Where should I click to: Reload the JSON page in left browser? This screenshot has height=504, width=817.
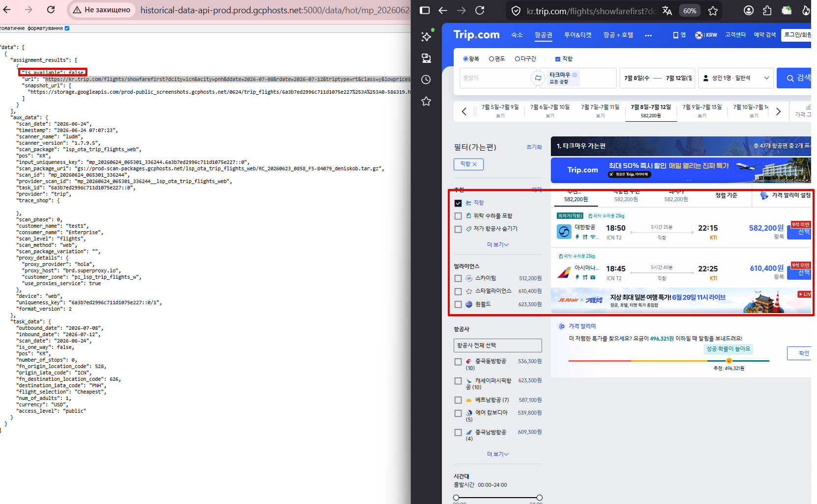pyautogui.click(x=51, y=10)
